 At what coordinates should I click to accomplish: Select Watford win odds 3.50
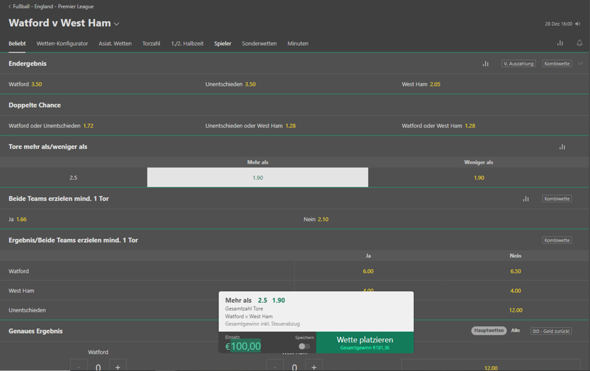click(x=25, y=84)
